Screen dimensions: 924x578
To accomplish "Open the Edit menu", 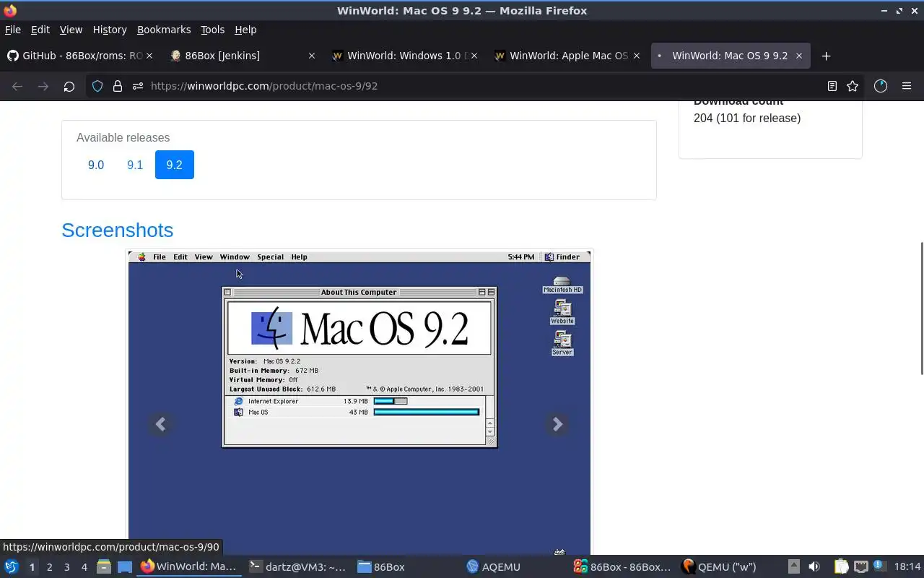I will click(x=40, y=30).
